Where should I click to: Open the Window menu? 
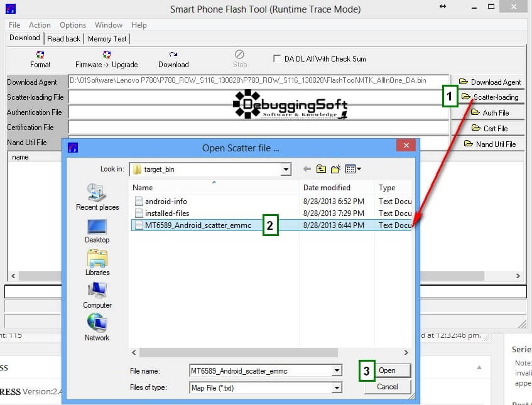(x=109, y=25)
